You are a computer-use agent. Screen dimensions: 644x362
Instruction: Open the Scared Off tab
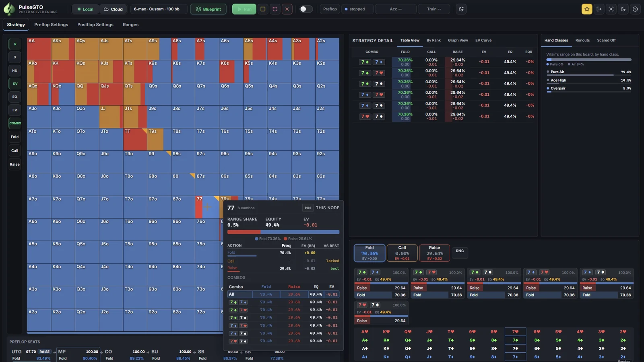click(606, 40)
